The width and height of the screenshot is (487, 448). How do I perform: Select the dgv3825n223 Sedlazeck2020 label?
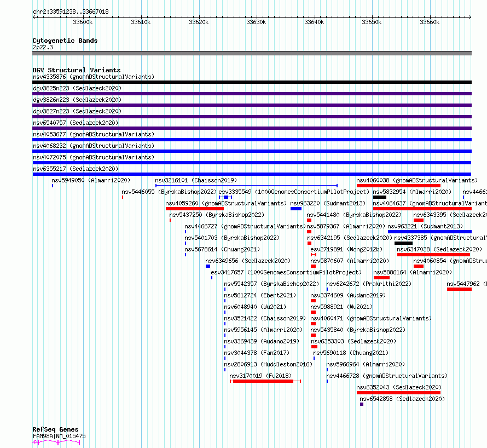click(x=77, y=88)
